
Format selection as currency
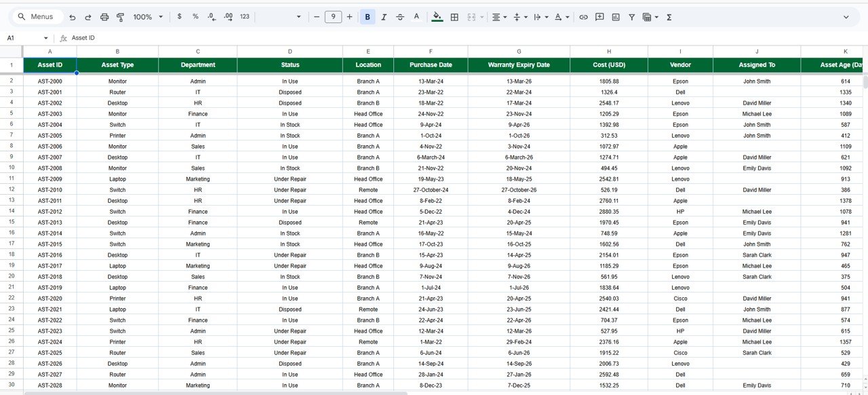tap(178, 17)
